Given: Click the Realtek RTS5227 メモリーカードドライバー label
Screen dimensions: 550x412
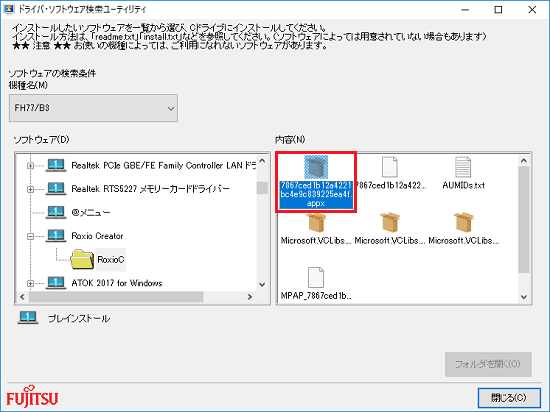Looking at the screenshot, I should tap(150, 189).
